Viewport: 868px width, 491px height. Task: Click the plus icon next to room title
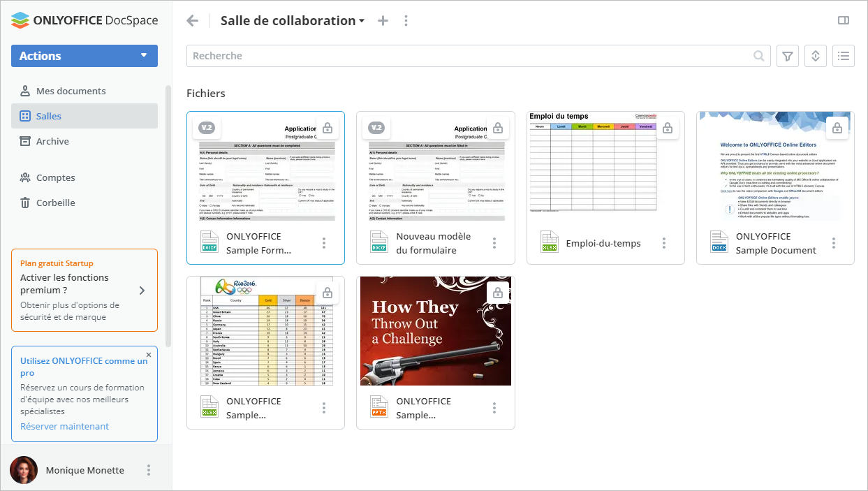click(383, 21)
